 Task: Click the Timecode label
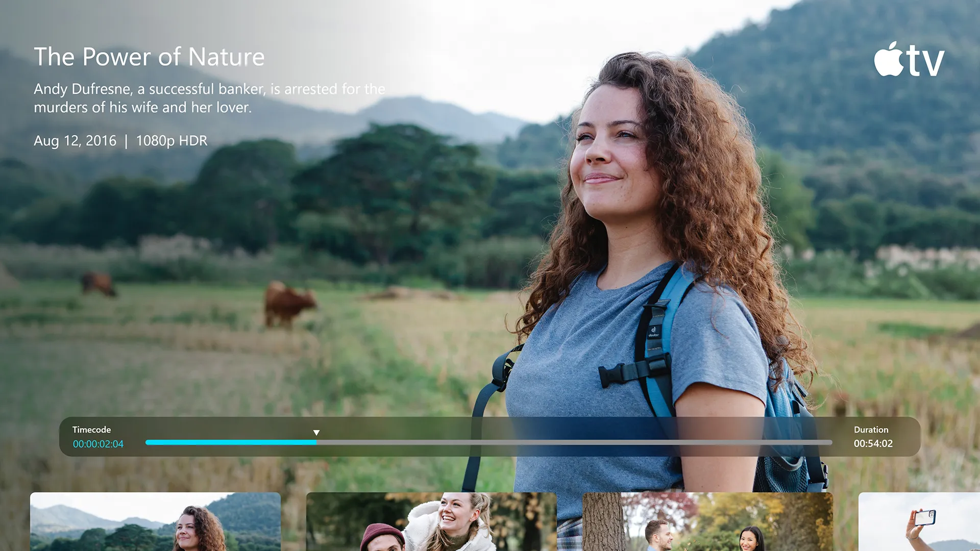91,430
